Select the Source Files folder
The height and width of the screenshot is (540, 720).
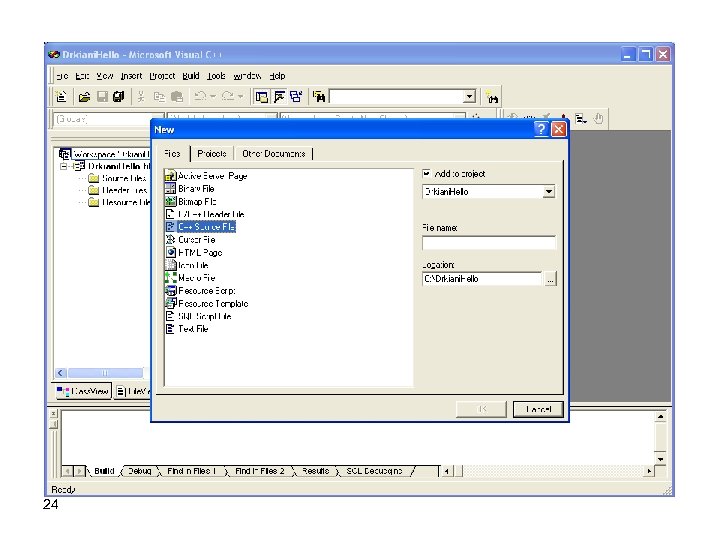(118, 178)
